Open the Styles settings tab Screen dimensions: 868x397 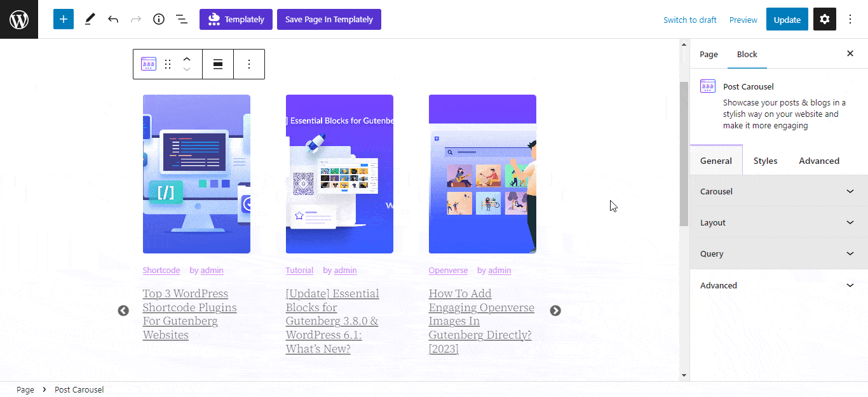tap(766, 161)
